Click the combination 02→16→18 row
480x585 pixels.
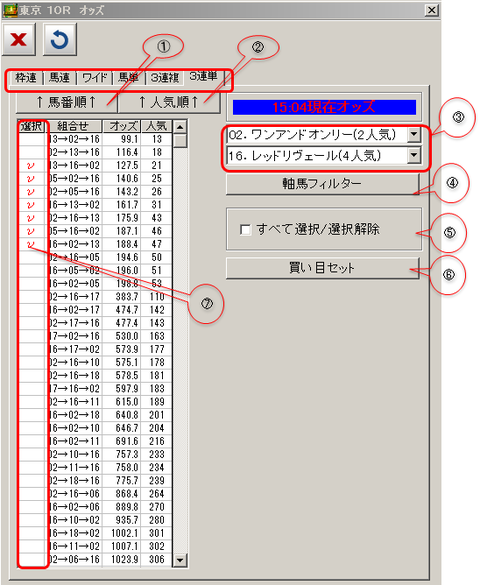tap(75, 376)
